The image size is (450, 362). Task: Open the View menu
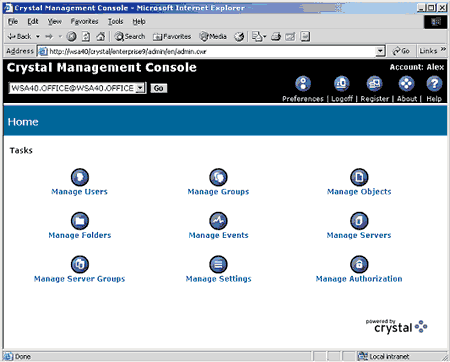click(x=54, y=22)
